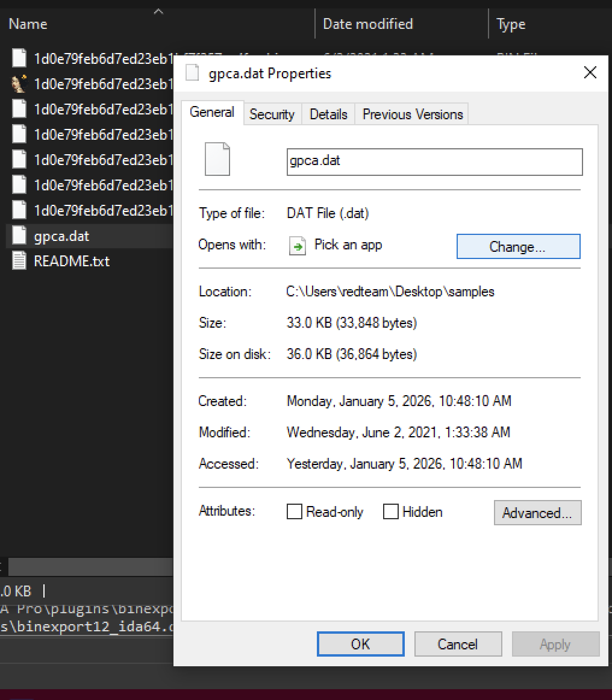Sort by the Type column header

tap(511, 23)
